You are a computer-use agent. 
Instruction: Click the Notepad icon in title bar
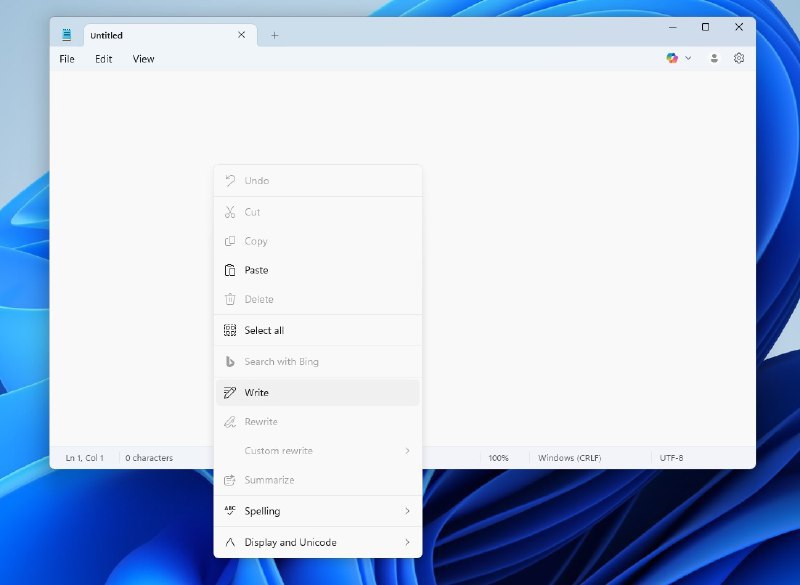pos(67,34)
